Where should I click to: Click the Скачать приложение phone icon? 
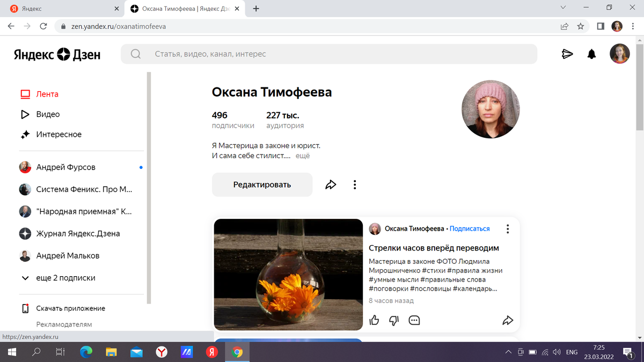pyautogui.click(x=25, y=308)
